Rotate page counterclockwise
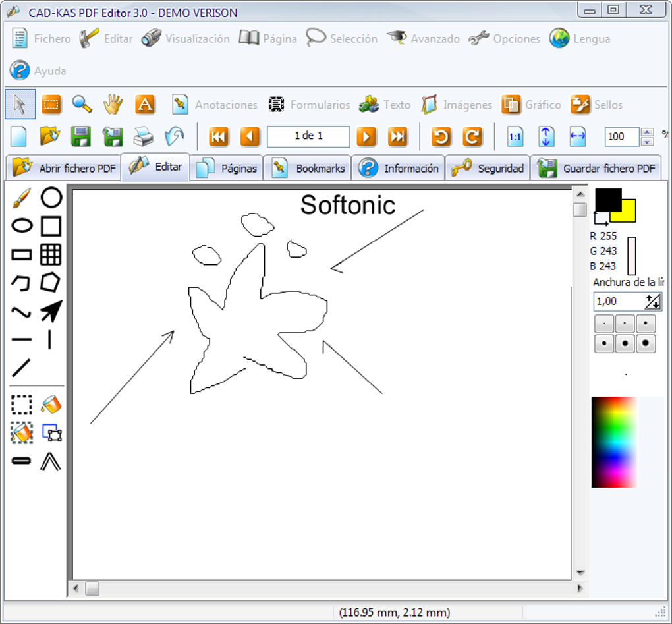 click(x=441, y=136)
